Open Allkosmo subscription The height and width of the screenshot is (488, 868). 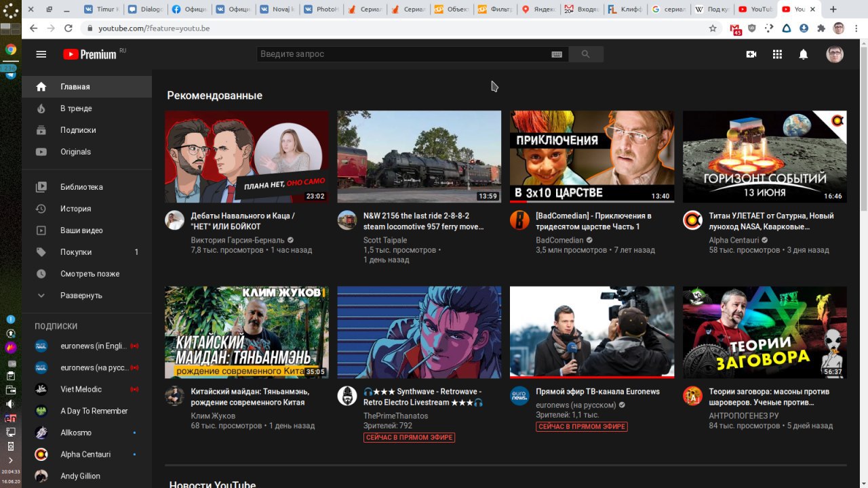click(87, 432)
